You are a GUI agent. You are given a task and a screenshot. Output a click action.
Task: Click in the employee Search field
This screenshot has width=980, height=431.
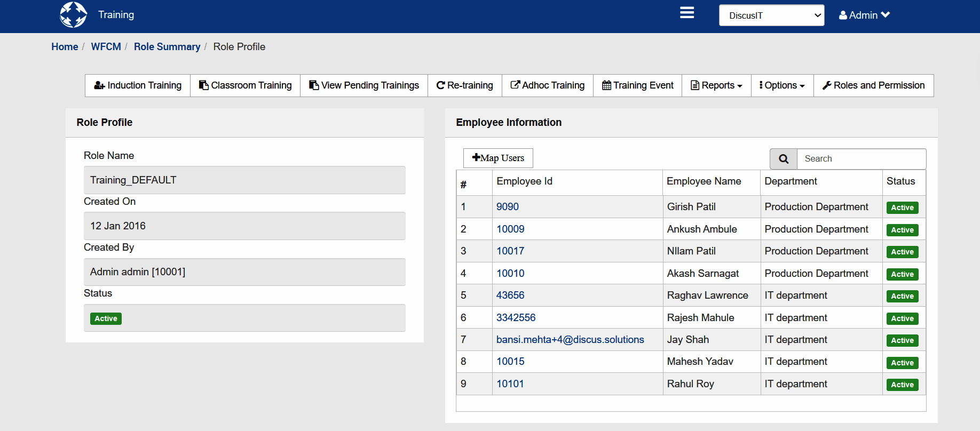[861, 159]
